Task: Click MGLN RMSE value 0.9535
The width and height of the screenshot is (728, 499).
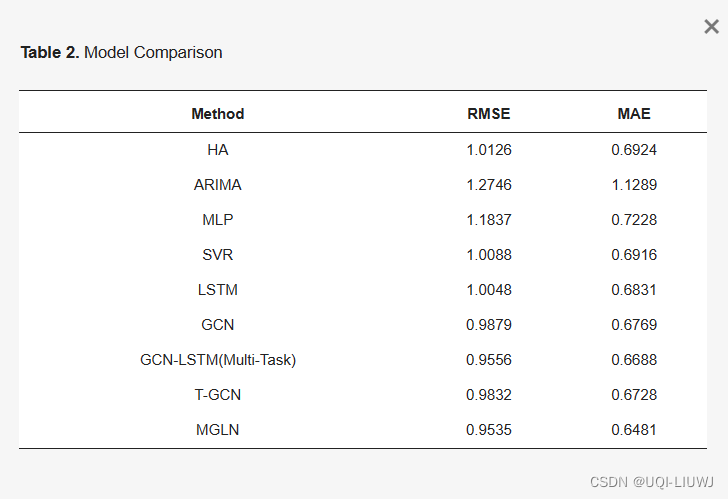Action: pyautogui.click(x=489, y=430)
